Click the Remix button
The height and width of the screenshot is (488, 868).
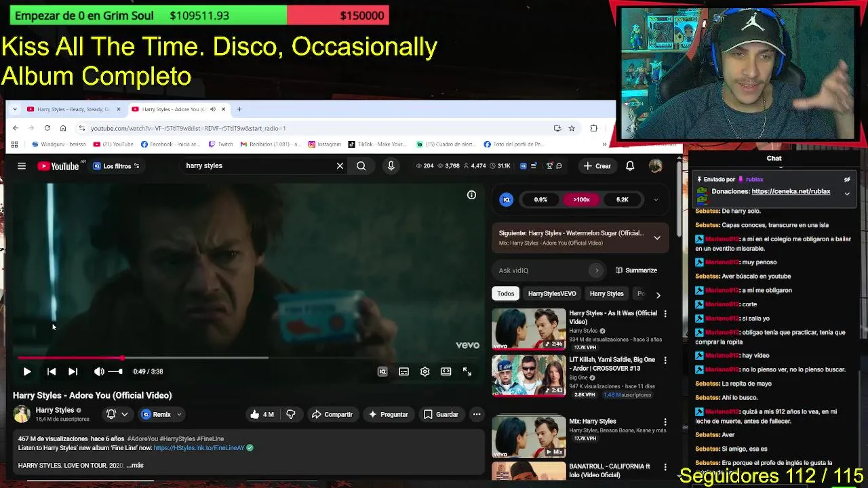(x=156, y=414)
